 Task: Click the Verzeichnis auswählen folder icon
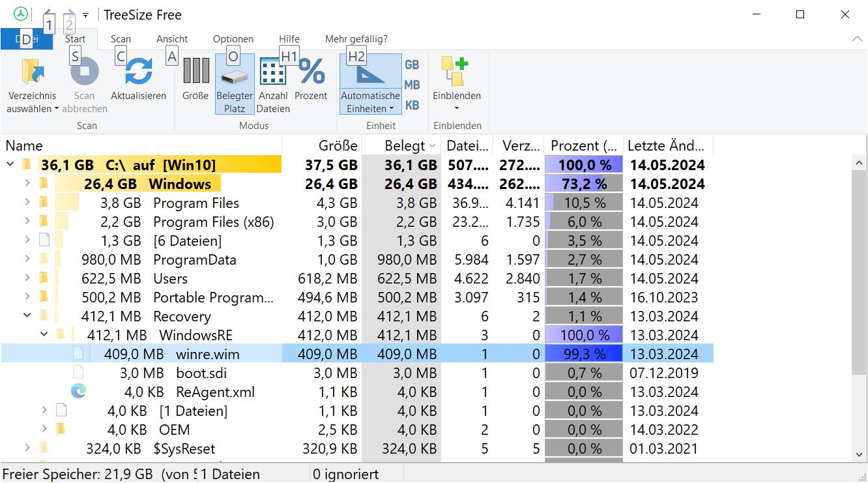point(31,72)
